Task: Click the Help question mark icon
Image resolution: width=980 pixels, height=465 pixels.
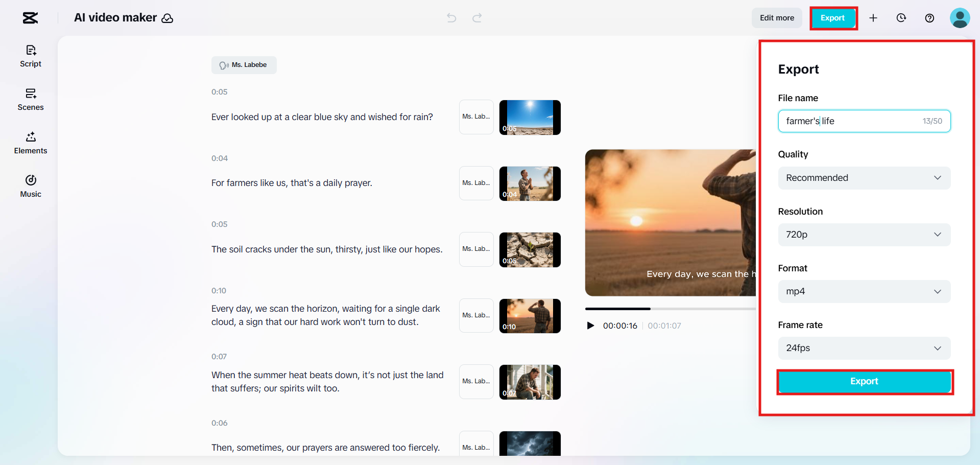Action: pos(929,18)
